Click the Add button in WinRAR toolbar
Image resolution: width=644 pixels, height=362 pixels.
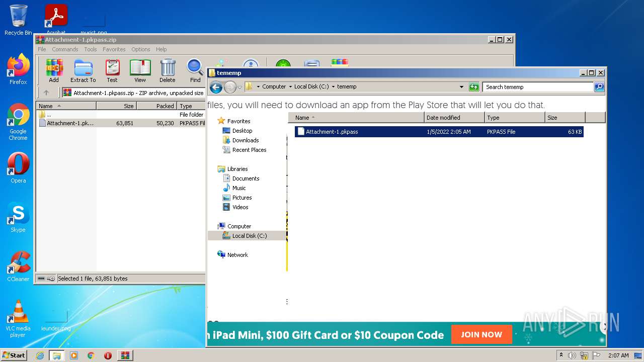54,70
